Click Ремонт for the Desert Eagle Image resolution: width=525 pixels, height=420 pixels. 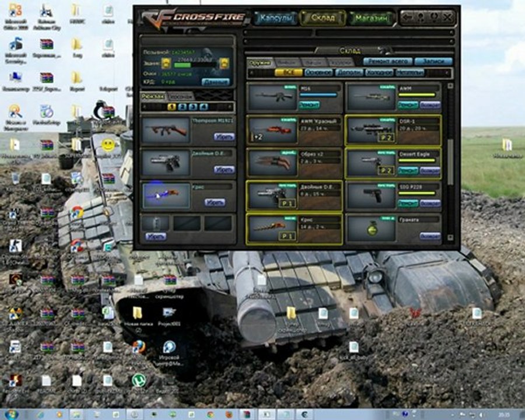coord(408,170)
